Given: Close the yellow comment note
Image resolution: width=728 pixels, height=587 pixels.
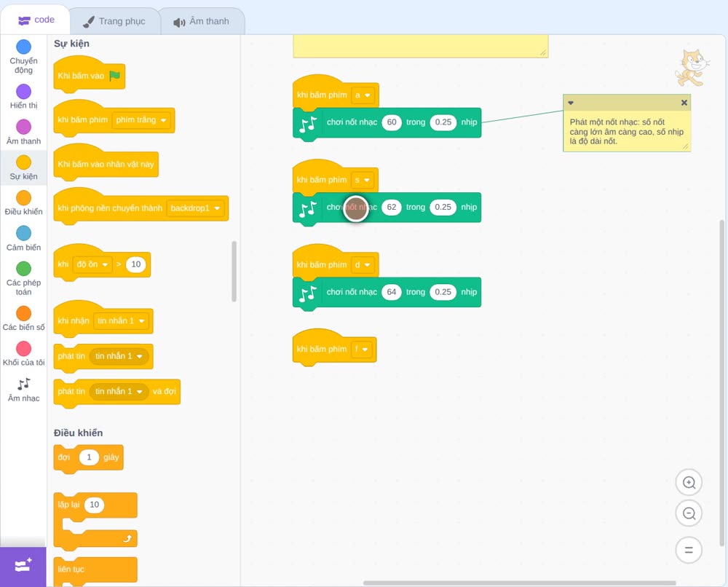Looking at the screenshot, I should 684,103.
